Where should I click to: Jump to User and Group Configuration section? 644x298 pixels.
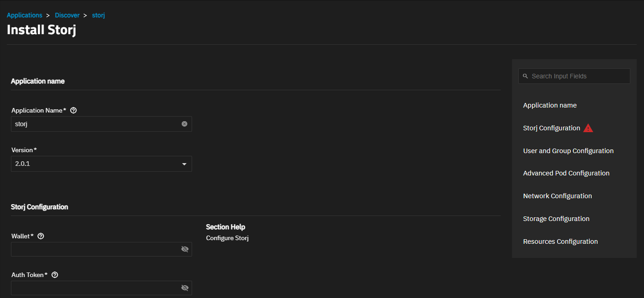pyautogui.click(x=568, y=151)
